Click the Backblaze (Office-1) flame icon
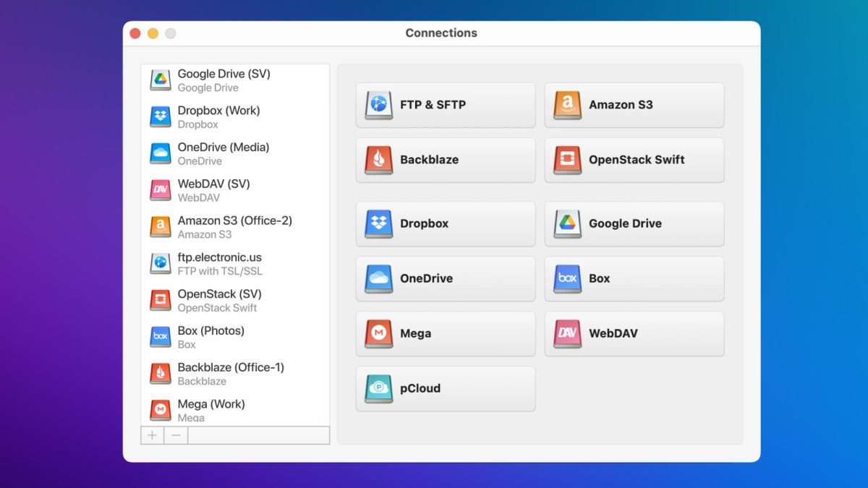Viewport: 868px width, 488px height. (161, 374)
